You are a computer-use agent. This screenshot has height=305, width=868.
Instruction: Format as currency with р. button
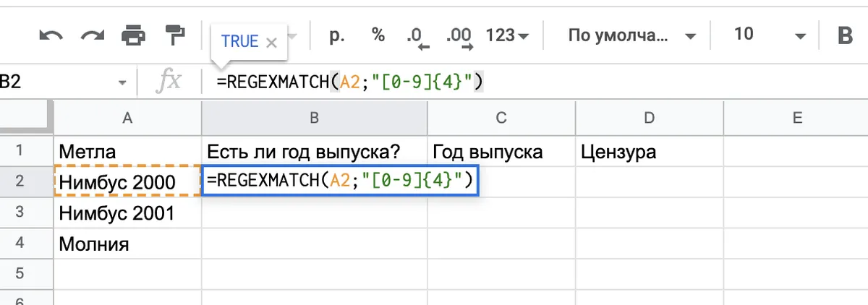(336, 35)
